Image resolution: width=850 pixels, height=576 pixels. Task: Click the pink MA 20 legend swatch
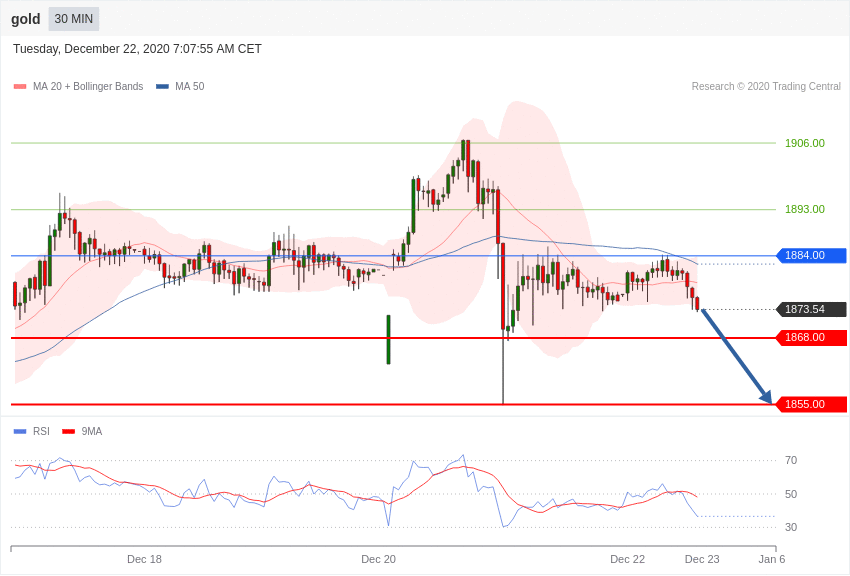[20, 86]
